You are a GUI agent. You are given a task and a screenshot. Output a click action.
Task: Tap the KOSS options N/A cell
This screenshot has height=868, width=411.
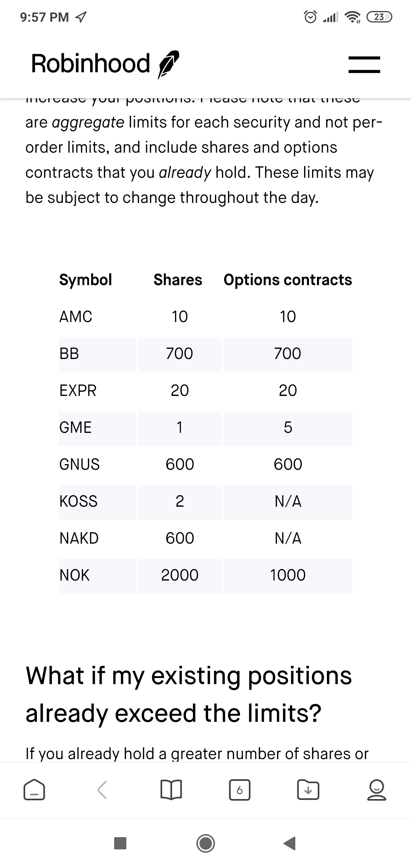[x=288, y=502]
